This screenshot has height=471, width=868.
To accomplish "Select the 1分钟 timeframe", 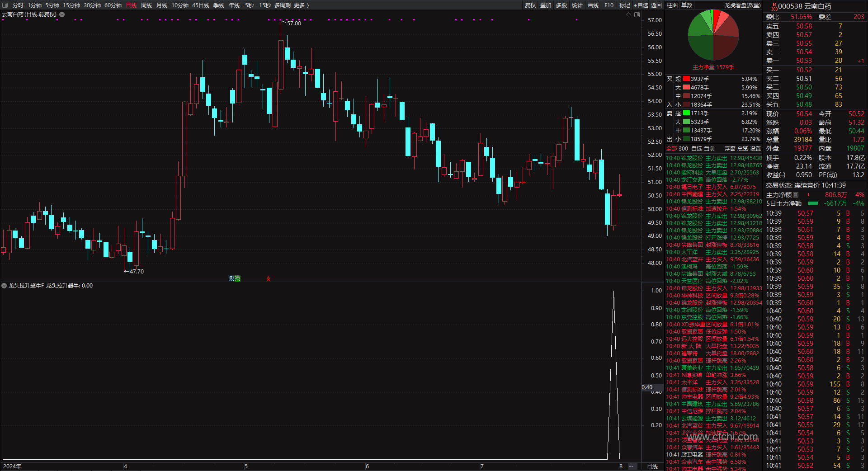I will [34, 5].
